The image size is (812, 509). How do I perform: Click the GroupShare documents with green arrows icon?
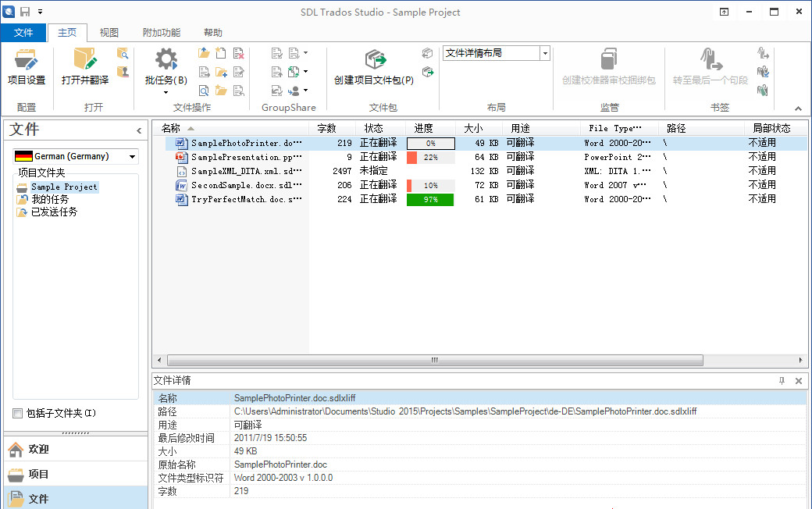pos(294,72)
